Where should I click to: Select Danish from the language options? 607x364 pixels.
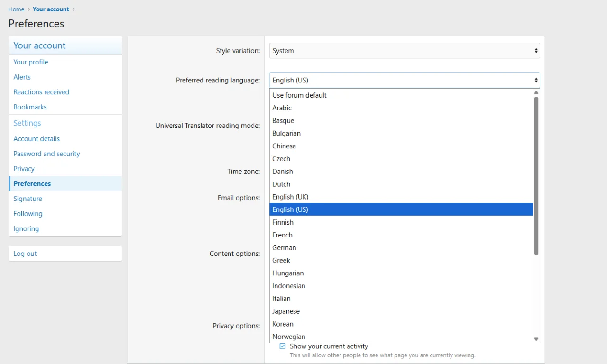coord(401,172)
